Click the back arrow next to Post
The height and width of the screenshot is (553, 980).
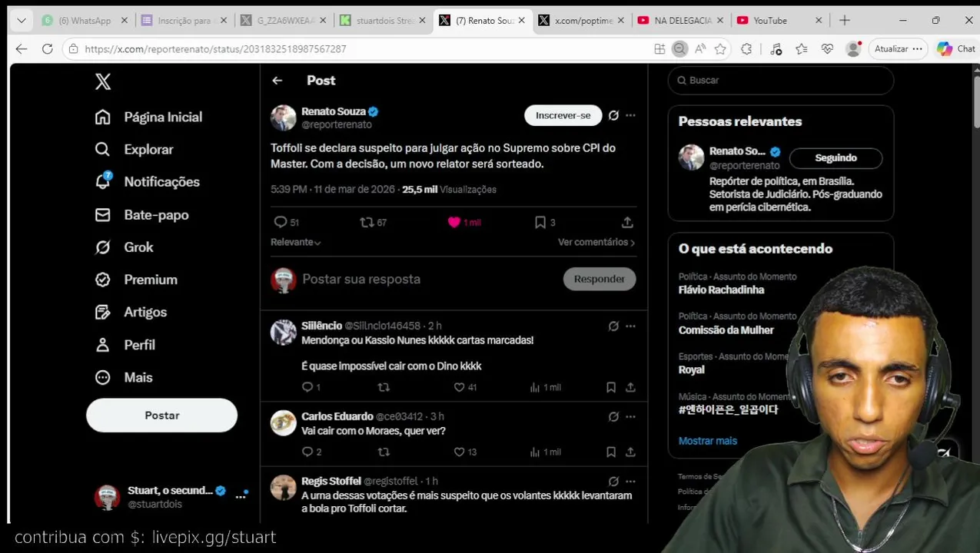point(277,81)
